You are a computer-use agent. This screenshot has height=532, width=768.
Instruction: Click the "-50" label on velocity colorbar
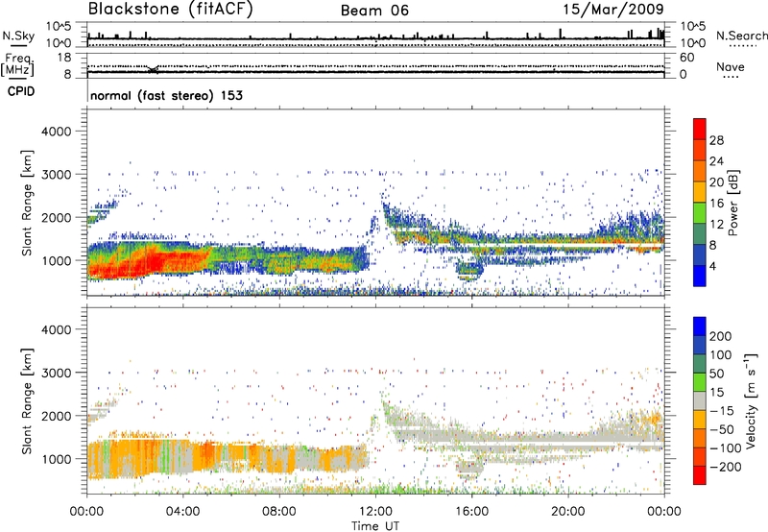(722, 430)
